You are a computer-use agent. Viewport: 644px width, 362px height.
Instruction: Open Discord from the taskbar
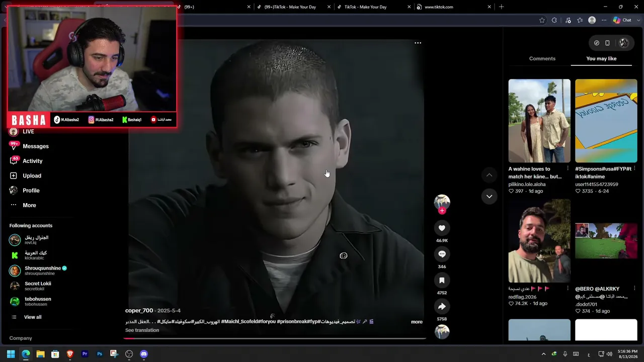tap(144, 354)
